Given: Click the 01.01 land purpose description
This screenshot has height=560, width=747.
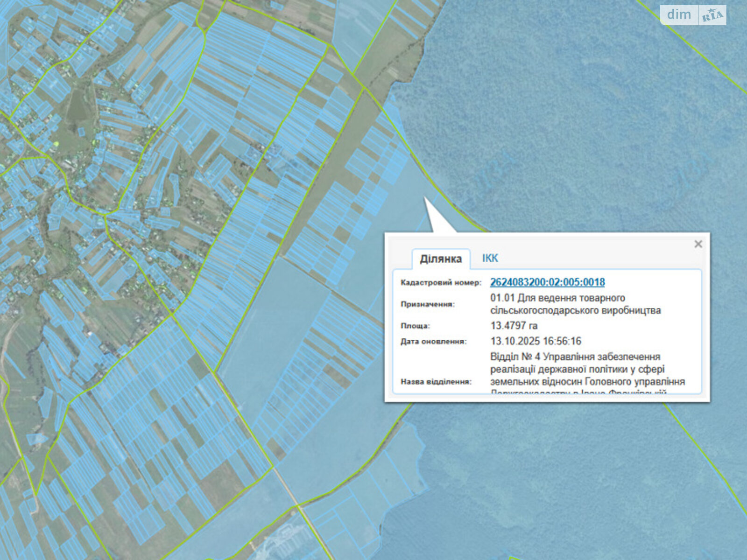Looking at the screenshot, I should click(575, 304).
